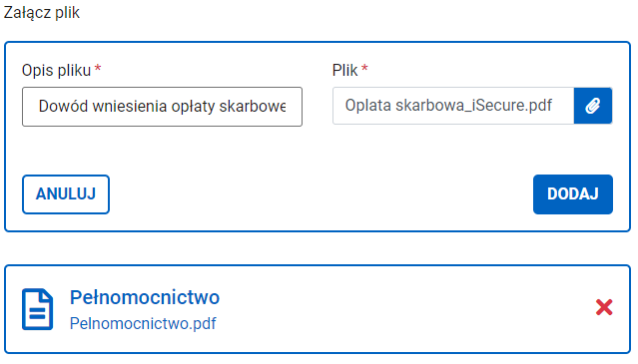The width and height of the screenshot is (638, 364).
Task: Click the Plik file name field
Action: 453,106
